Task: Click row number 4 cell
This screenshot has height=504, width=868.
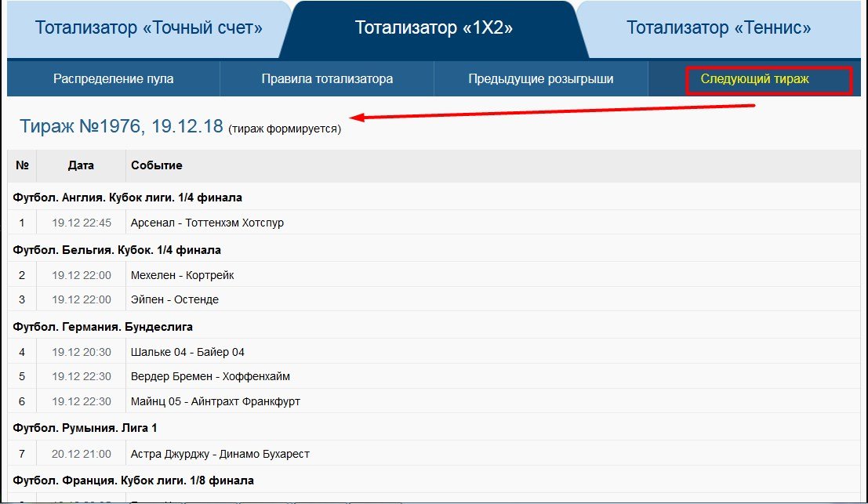Action: pyautogui.click(x=22, y=352)
